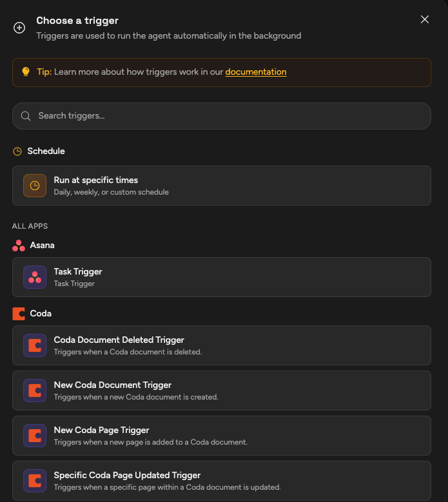
Task: Click the small clock icon beside Schedule heading
Action: (17, 151)
